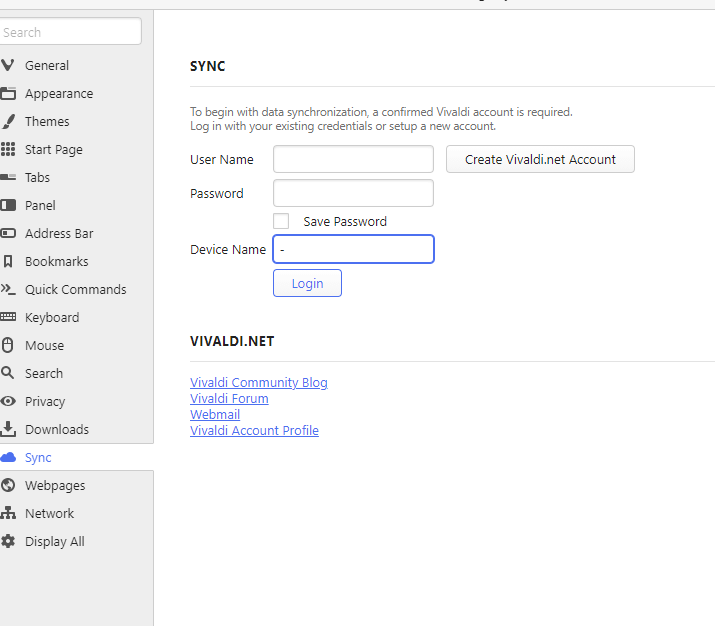Click the Mouse icon in sidebar

pyautogui.click(x=8, y=345)
